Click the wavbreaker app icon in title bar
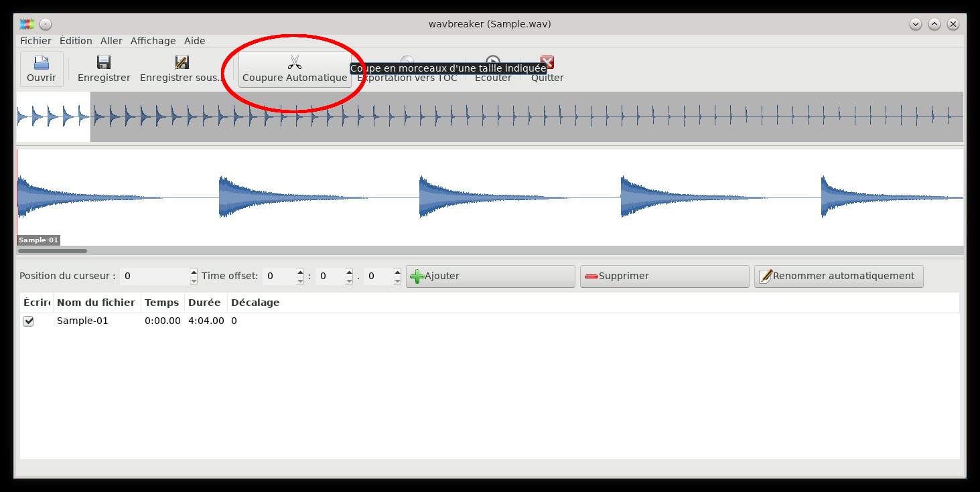 [27, 24]
